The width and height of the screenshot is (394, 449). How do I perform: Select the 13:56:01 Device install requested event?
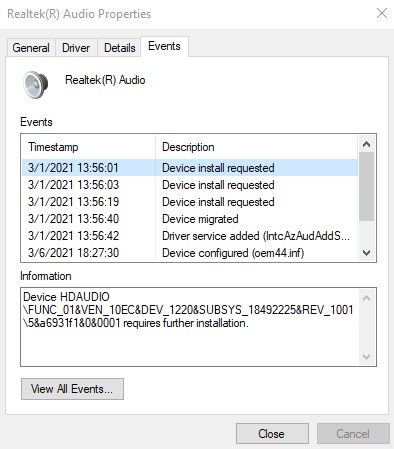coord(190,168)
